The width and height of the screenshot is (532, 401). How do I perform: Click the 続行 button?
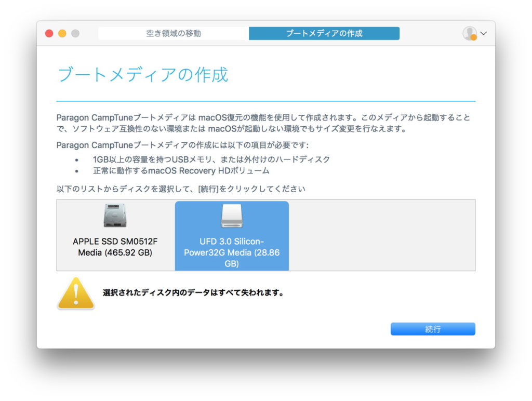pos(433,329)
